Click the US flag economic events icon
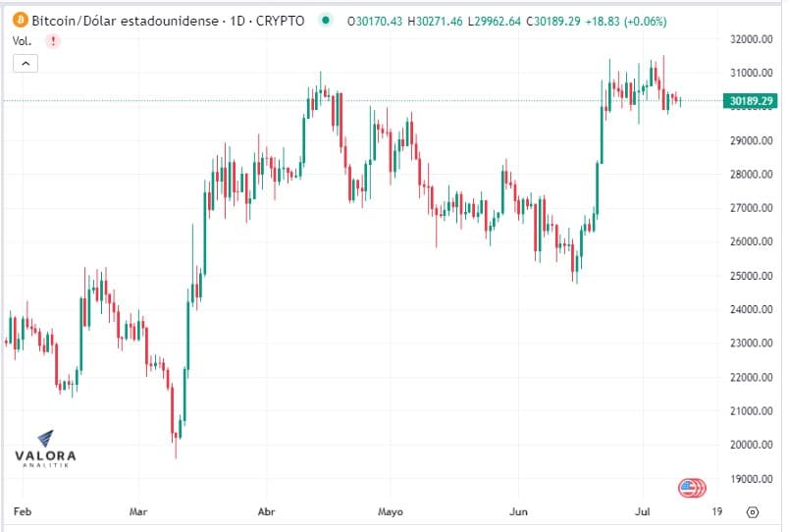788x532 pixels. (x=691, y=487)
